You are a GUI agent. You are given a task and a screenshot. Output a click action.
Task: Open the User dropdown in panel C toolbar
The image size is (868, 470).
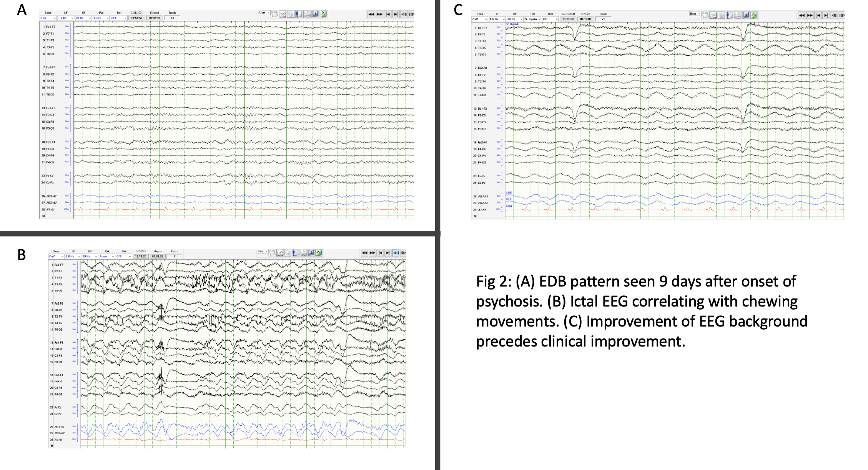(695, 14)
